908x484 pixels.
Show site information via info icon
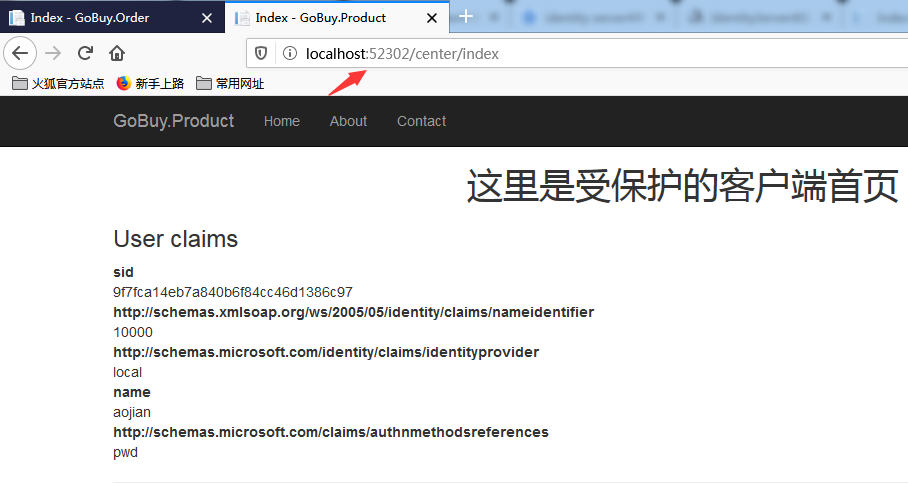(x=289, y=54)
